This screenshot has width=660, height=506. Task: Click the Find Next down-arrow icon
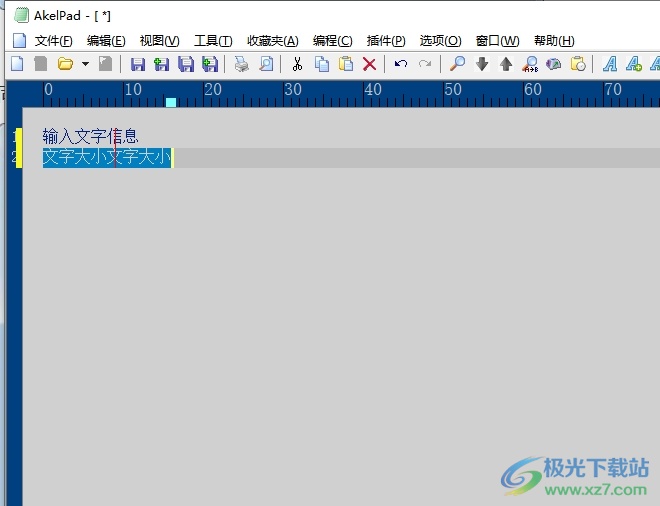(x=482, y=64)
